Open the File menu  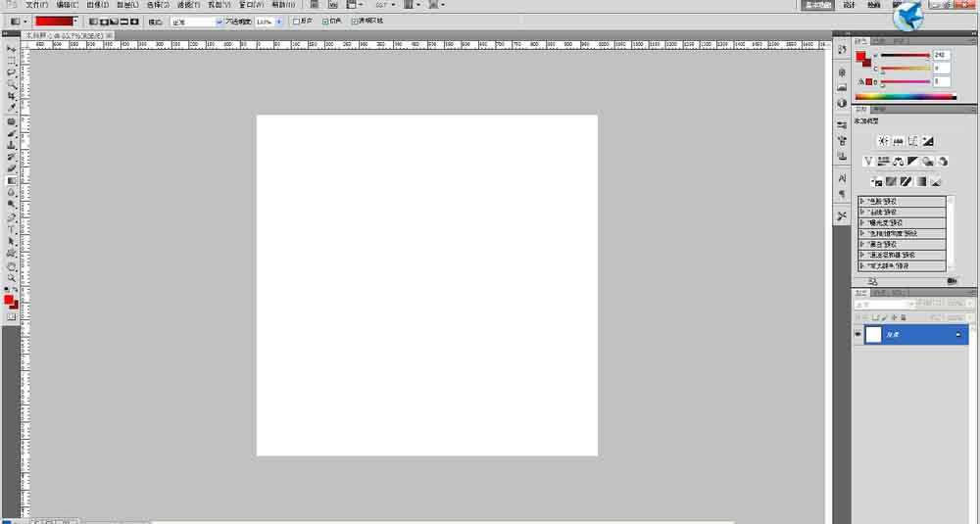[x=36, y=5]
